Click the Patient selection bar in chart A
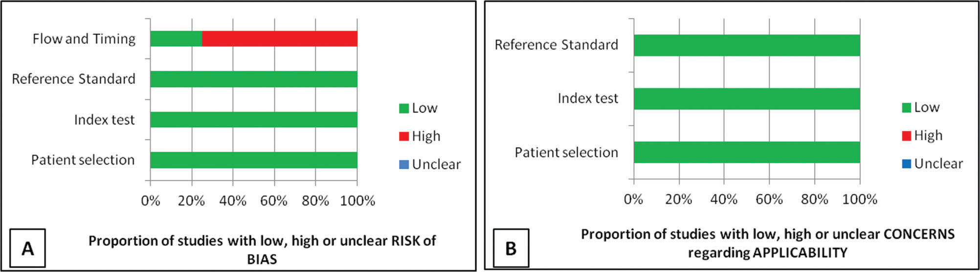This screenshot has height=272, width=980. tap(253, 160)
